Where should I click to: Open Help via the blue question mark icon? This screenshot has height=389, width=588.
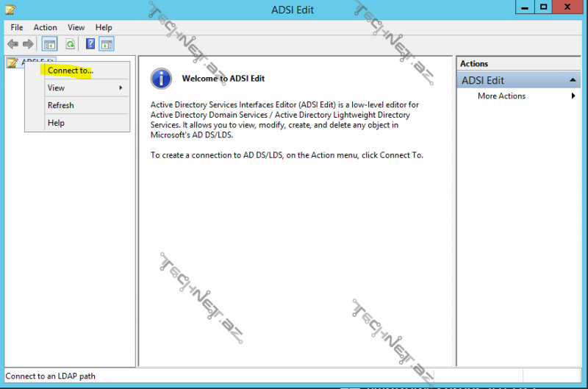point(90,44)
